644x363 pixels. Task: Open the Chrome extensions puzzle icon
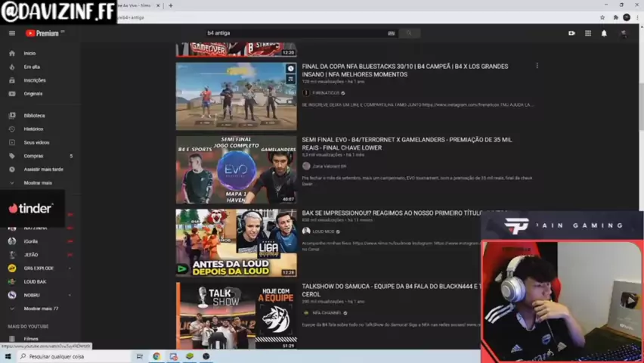pos(615,17)
